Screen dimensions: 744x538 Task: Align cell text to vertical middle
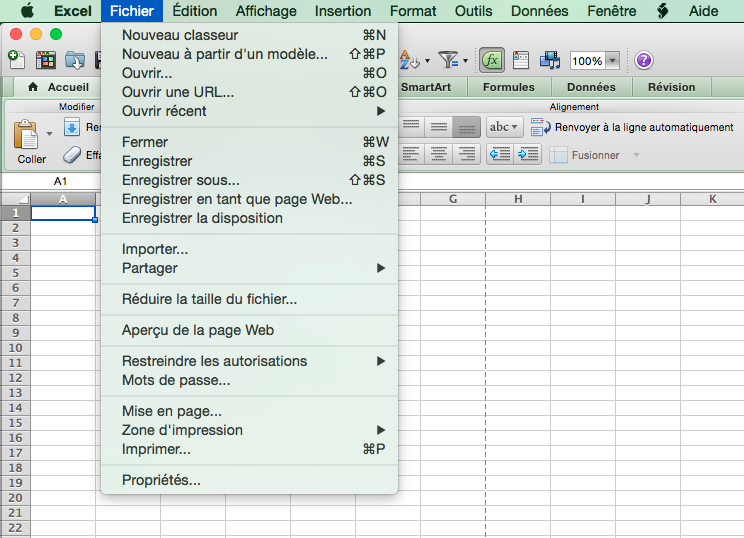[438, 127]
